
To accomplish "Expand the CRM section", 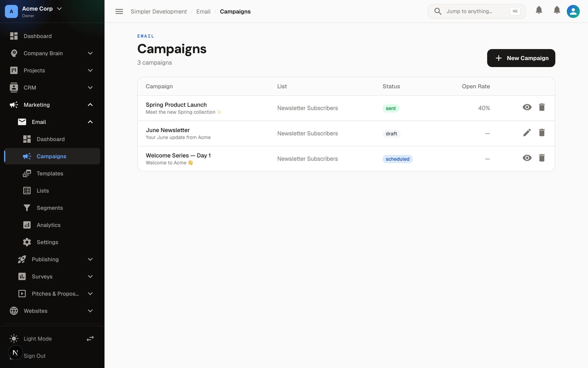I will coord(90,88).
